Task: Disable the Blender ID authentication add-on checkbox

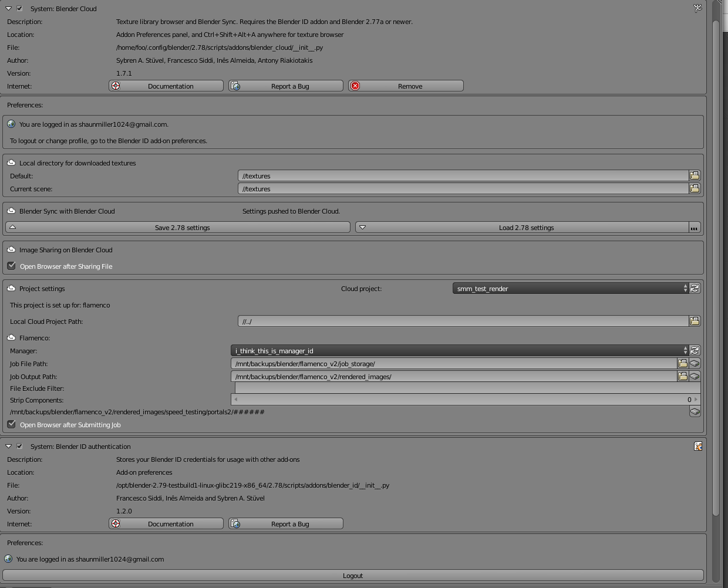Action: pos(19,446)
